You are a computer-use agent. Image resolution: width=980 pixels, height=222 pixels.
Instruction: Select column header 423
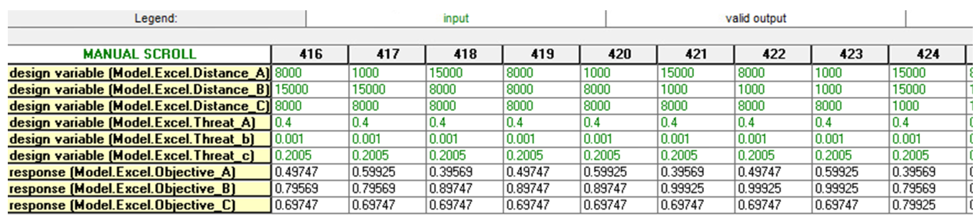coord(850,54)
